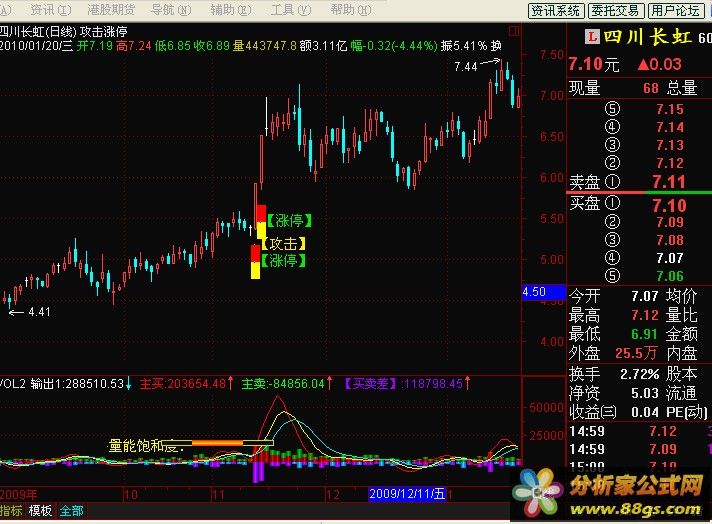The height and width of the screenshot is (524, 712).
Task: Click the blue 4.50 price axis cursor label
Action: tap(543, 292)
